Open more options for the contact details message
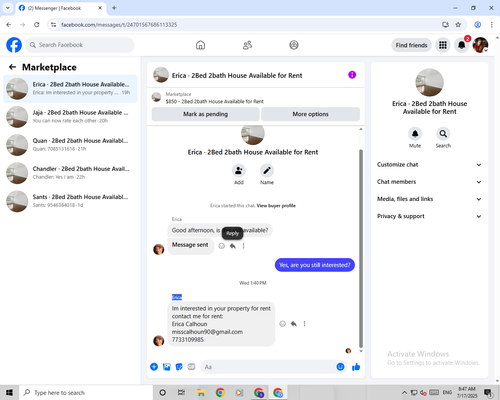 coord(304,324)
